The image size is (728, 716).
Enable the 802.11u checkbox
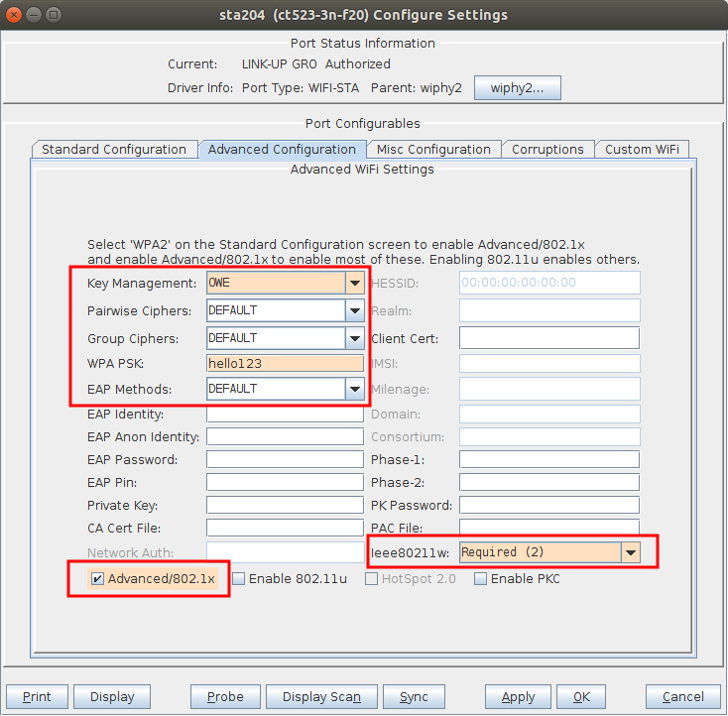point(239,578)
